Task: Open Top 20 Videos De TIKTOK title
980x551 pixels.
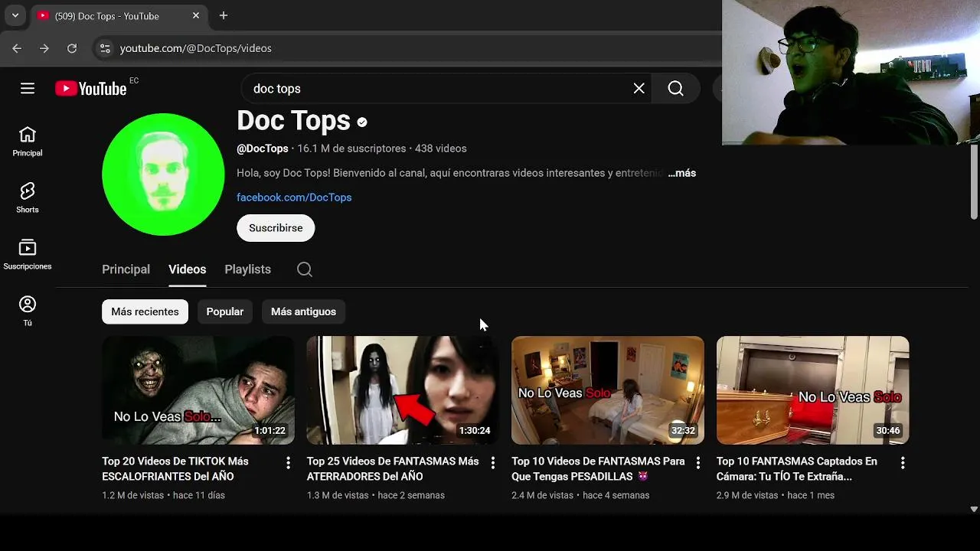Action: pyautogui.click(x=175, y=469)
